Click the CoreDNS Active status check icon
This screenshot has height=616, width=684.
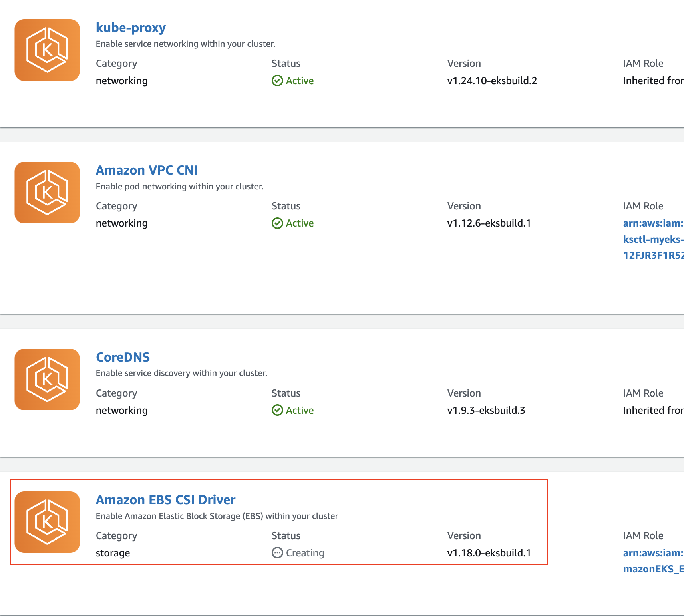(277, 411)
